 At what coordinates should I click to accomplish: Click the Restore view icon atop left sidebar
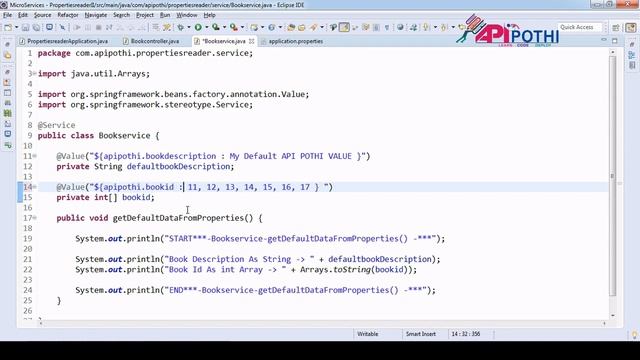(x=7, y=44)
